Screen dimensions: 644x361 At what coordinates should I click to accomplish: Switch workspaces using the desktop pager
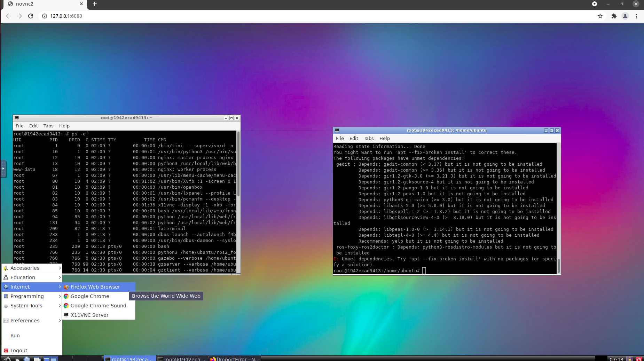click(x=50, y=359)
